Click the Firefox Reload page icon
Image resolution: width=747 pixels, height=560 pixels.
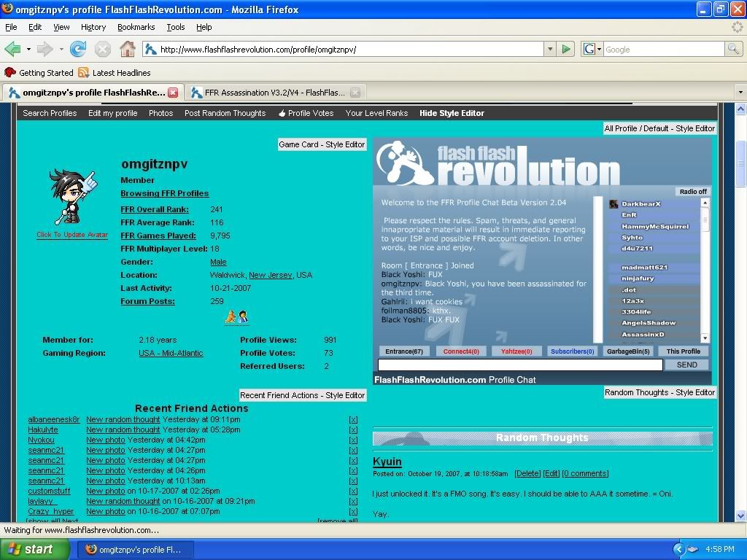point(78,50)
